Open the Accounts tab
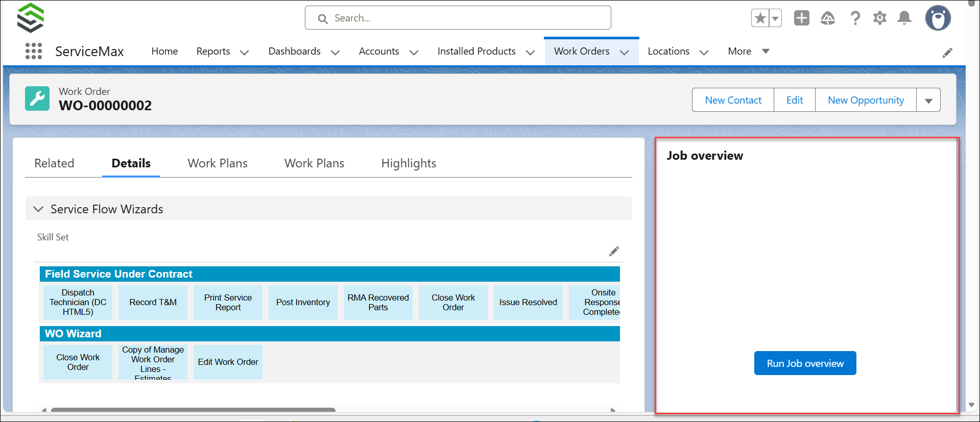The width and height of the screenshot is (980, 422). click(x=379, y=51)
